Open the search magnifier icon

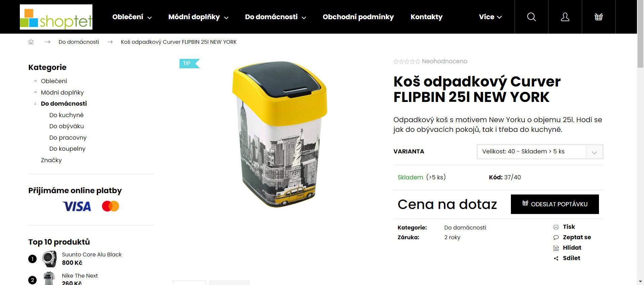[x=531, y=17]
